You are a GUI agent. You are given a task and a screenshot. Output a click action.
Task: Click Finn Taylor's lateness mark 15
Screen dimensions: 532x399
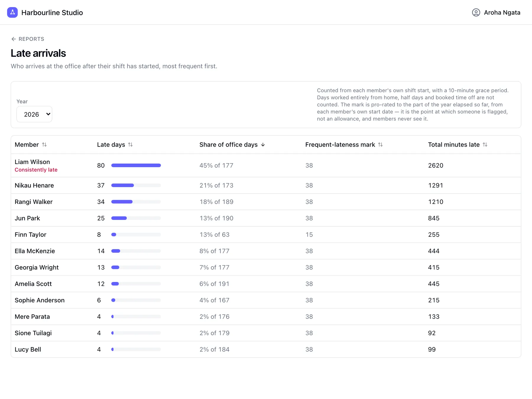309,235
